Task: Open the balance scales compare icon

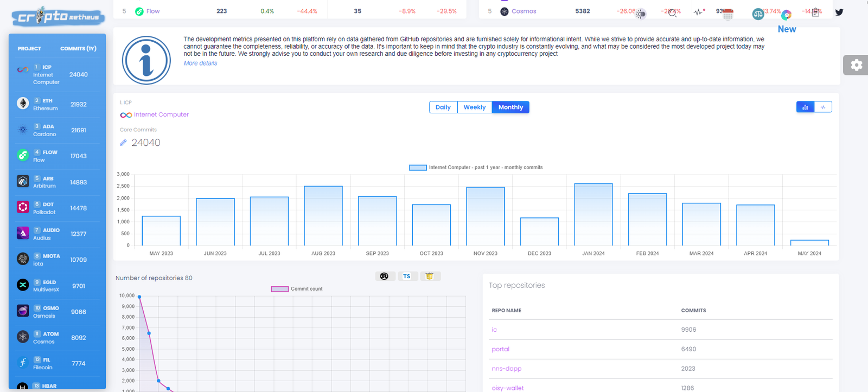Action: tap(758, 14)
